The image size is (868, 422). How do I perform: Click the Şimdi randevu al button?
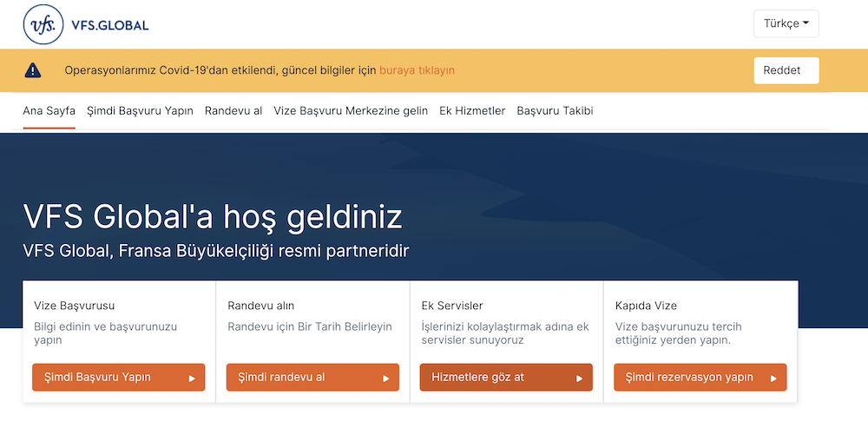point(312,377)
